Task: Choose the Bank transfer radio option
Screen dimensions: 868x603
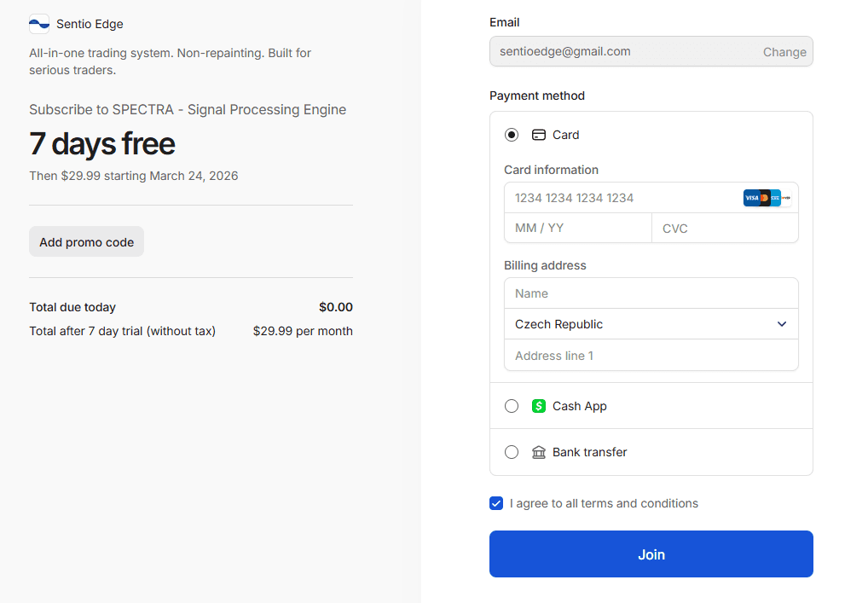Action: (512, 452)
